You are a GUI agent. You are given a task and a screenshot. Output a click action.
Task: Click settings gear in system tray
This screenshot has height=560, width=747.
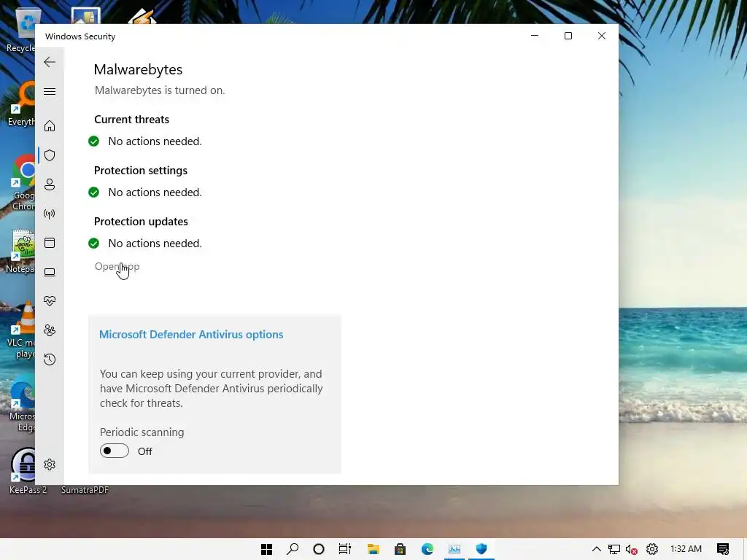click(651, 549)
